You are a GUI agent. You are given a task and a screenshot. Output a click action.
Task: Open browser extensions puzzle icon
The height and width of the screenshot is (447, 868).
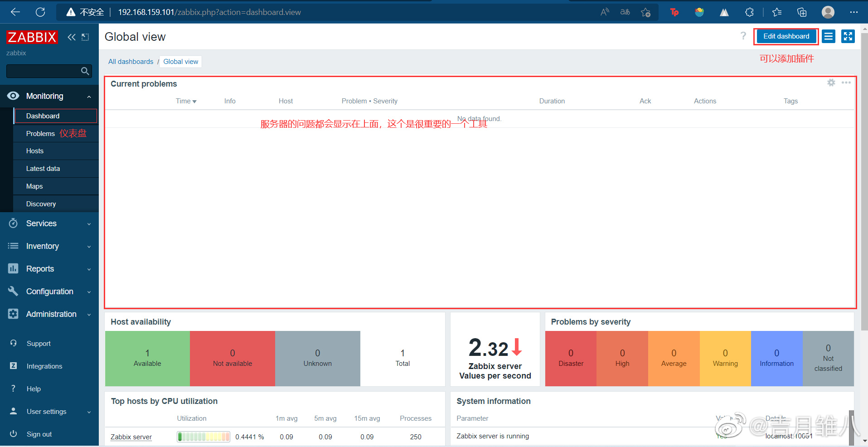(749, 12)
